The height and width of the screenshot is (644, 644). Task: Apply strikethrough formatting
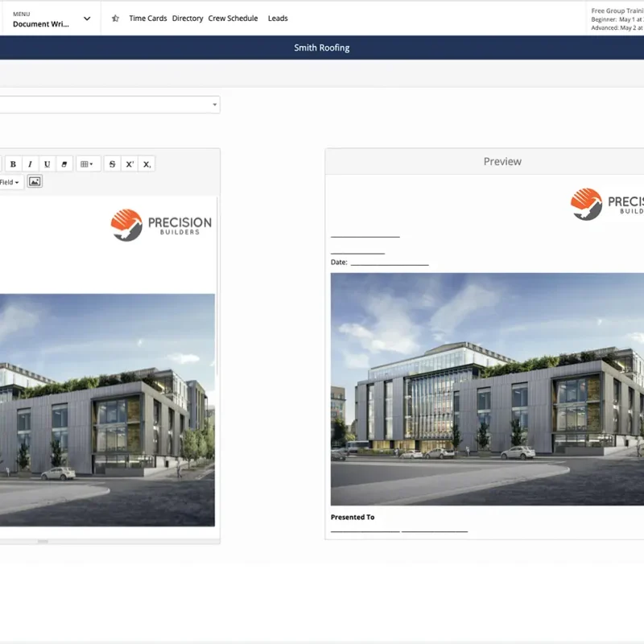(x=112, y=164)
